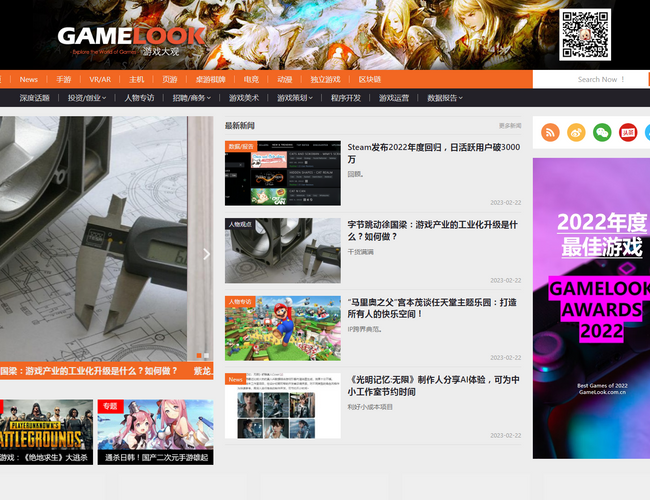Open the VR/AR navigation tab

(100, 79)
